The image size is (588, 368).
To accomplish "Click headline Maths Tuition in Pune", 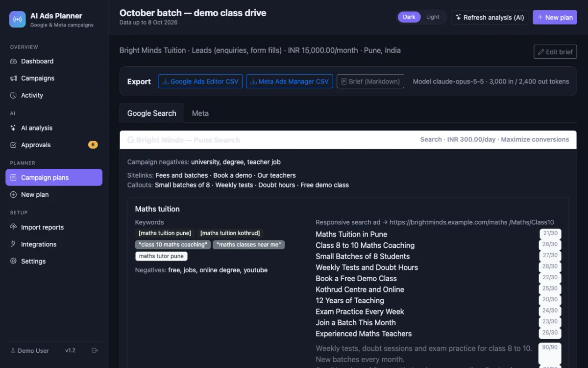I will (351, 235).
